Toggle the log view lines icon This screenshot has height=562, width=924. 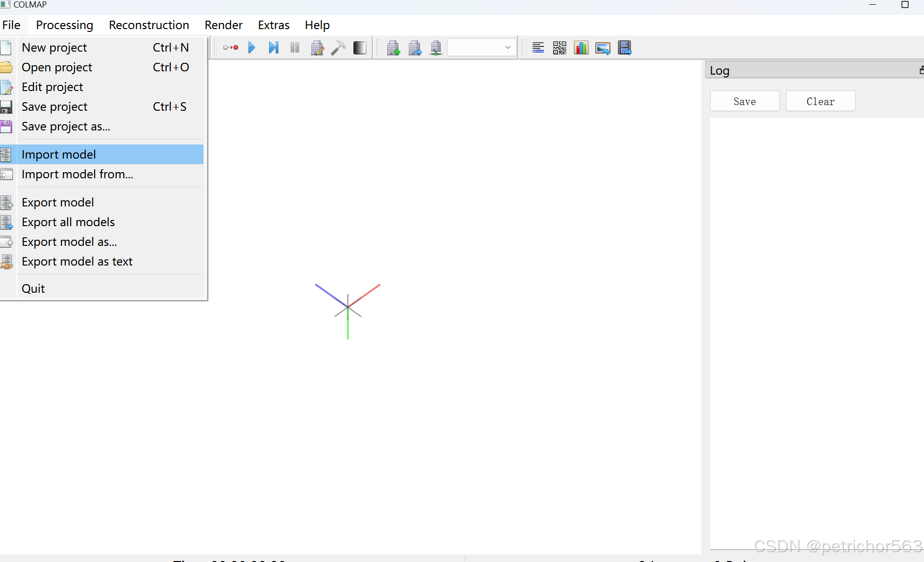538,48
